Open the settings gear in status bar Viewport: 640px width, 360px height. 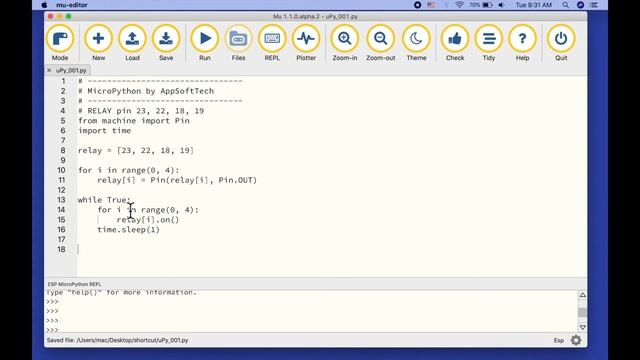pos(576,340)
